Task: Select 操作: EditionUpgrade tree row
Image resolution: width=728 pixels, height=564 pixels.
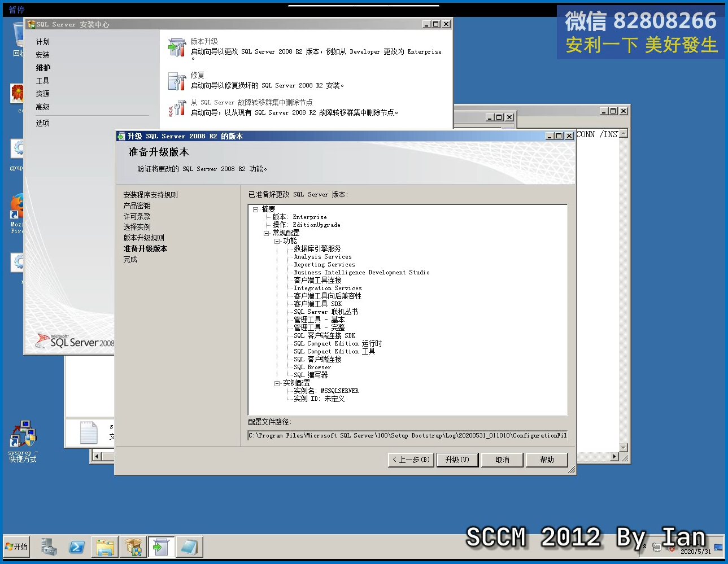Action: pos(306,225)
